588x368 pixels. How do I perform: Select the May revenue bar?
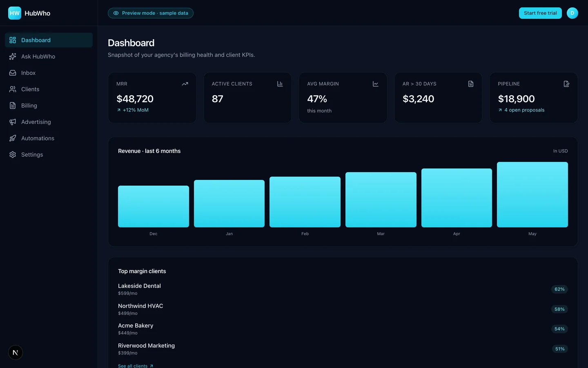pos(532,195)
